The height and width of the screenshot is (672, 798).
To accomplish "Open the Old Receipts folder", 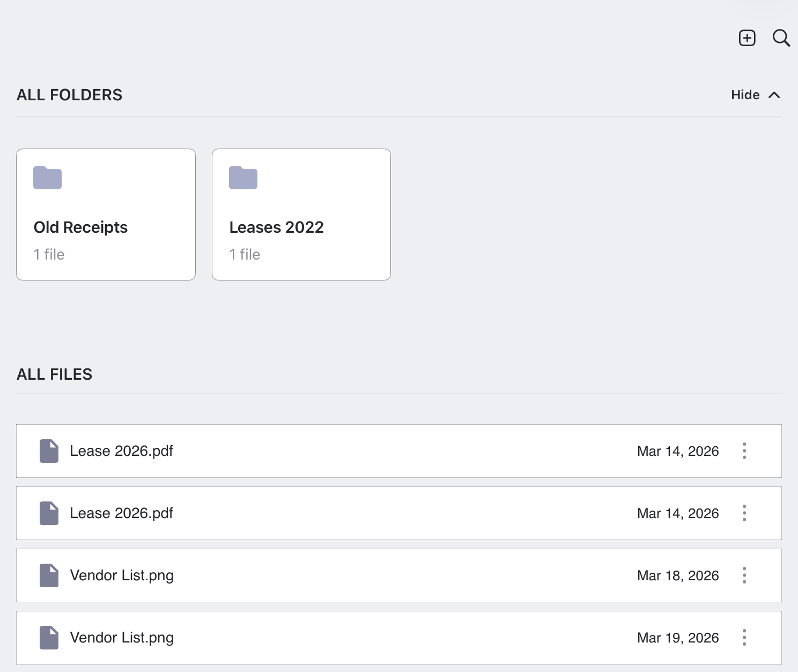I will [x=106, y=214].
